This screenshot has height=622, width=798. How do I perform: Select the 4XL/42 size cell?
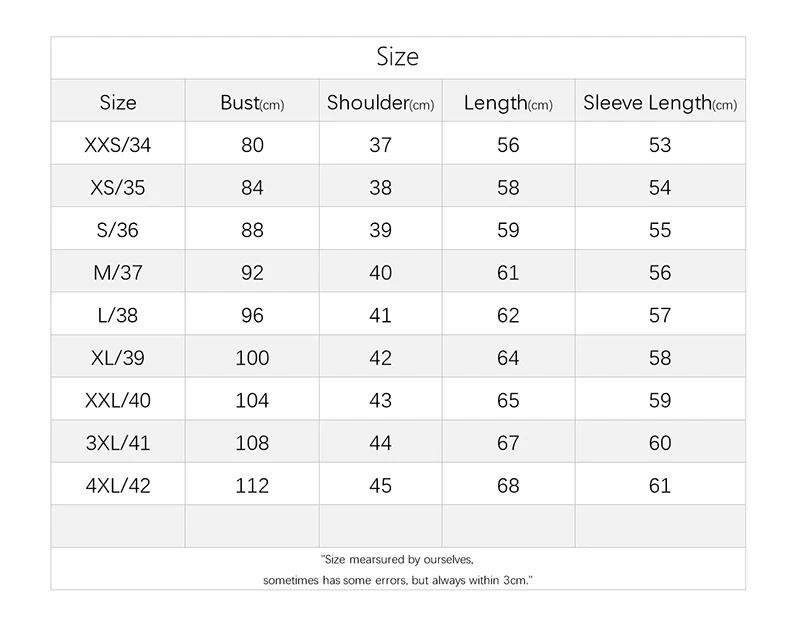point(118,486)
